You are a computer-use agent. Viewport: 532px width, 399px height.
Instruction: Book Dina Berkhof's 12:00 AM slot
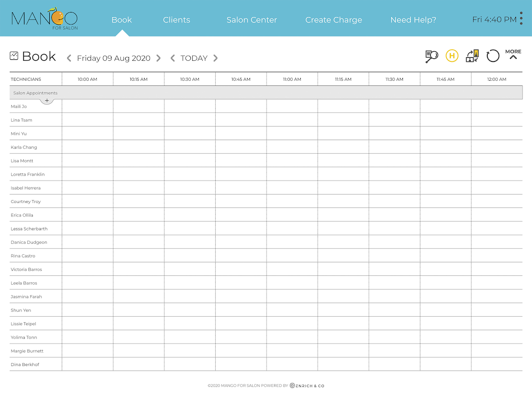[497, 364]
